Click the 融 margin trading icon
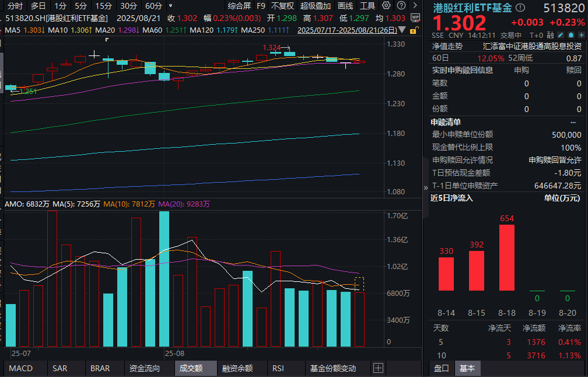Image resolution: width=588 pixels, height=377 pixels. coord(549,35)
